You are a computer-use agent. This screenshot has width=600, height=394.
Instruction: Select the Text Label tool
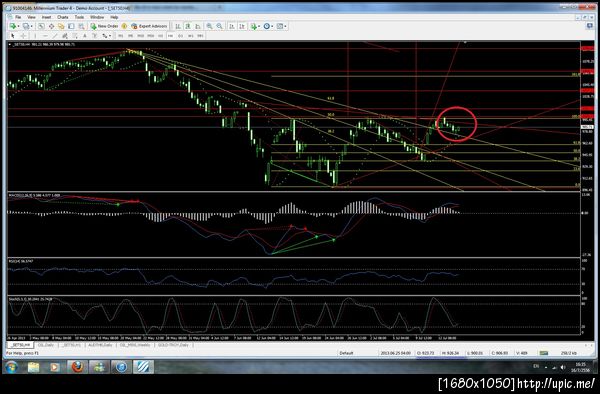[x=95, y=36]
